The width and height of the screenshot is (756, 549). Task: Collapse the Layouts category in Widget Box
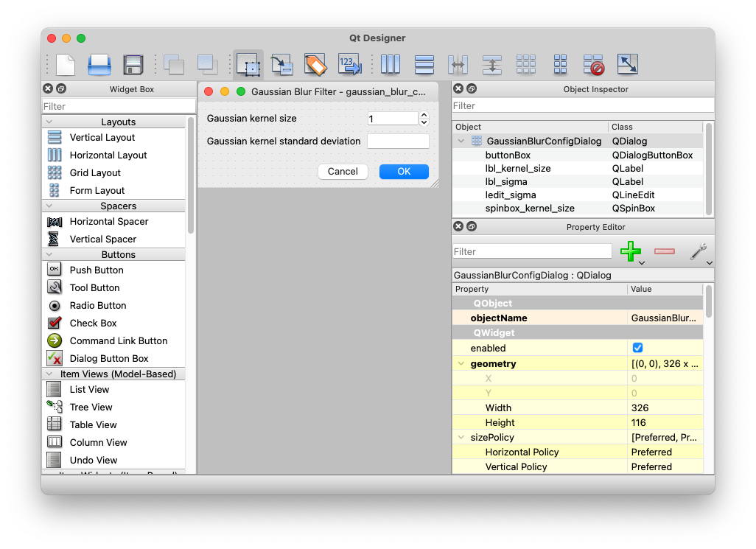49,122
